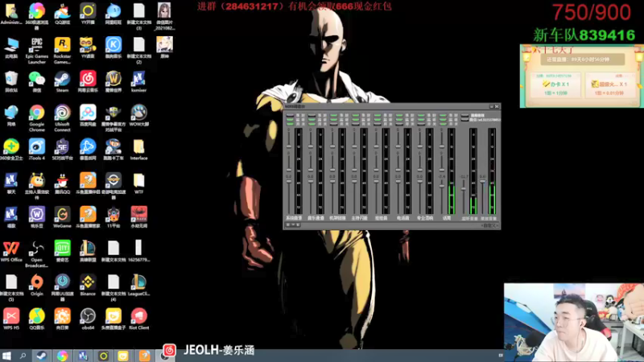This screenshot has height=362, width=644.
Task: Open WPS Office desktop icon
Action: 11,251
